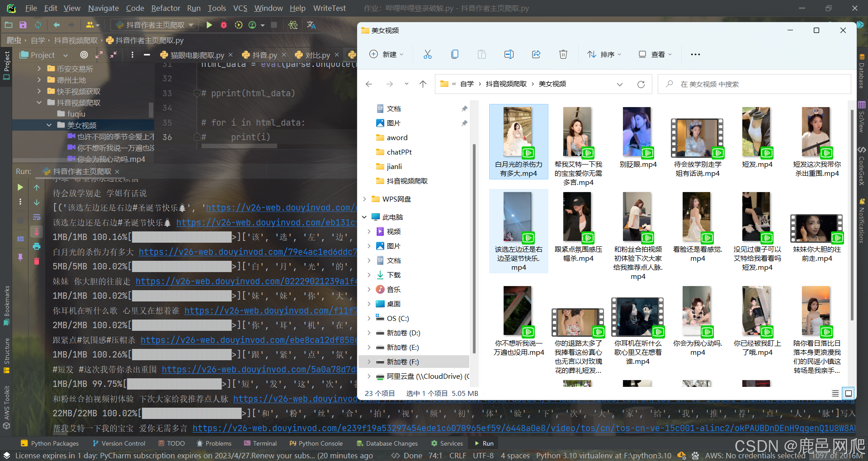Click the Copy icon in Explorer toolbar
The width and height of the screenshot is (868, 461).
point(455,54)
